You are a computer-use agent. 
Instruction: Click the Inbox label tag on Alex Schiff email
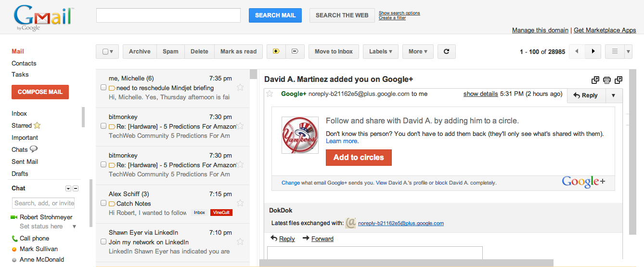tap(200, 213)
